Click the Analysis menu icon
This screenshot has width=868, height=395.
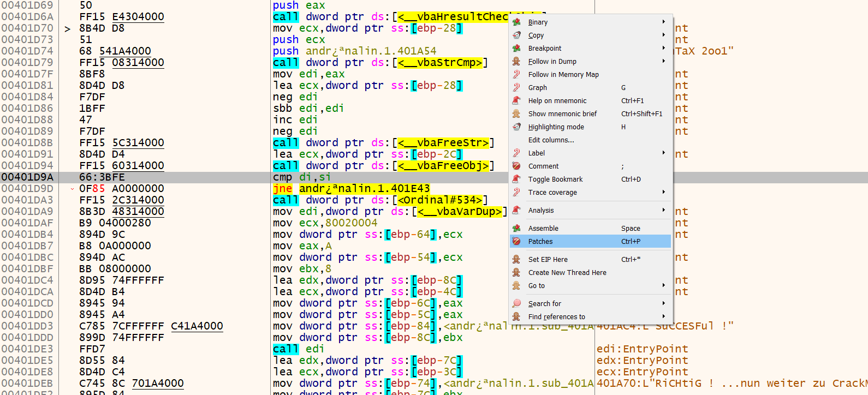[516, 211]
